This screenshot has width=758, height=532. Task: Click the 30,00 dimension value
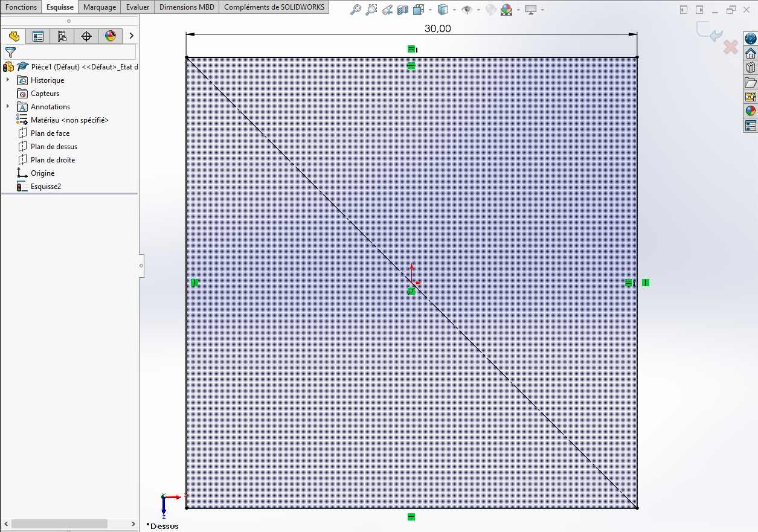click(x=438, y=28)
